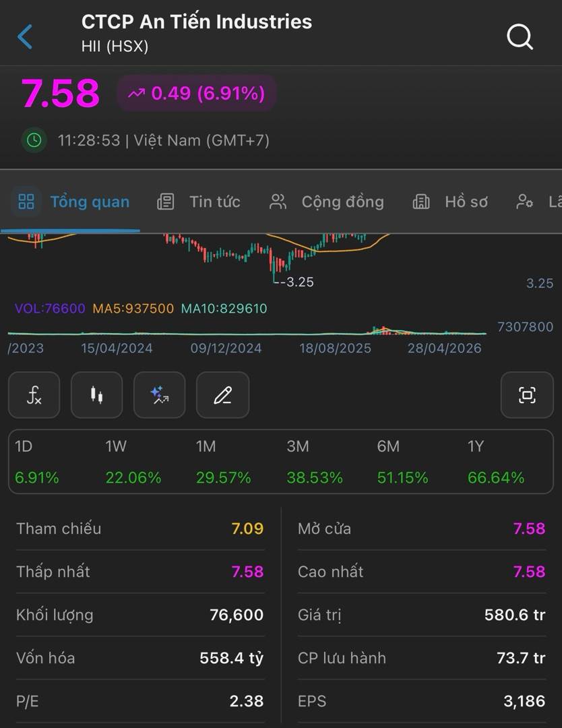Tap the 18/08/2025 date axis label
Screen dimensions: 562x728
pyautogui.click(x=335, y=348)
